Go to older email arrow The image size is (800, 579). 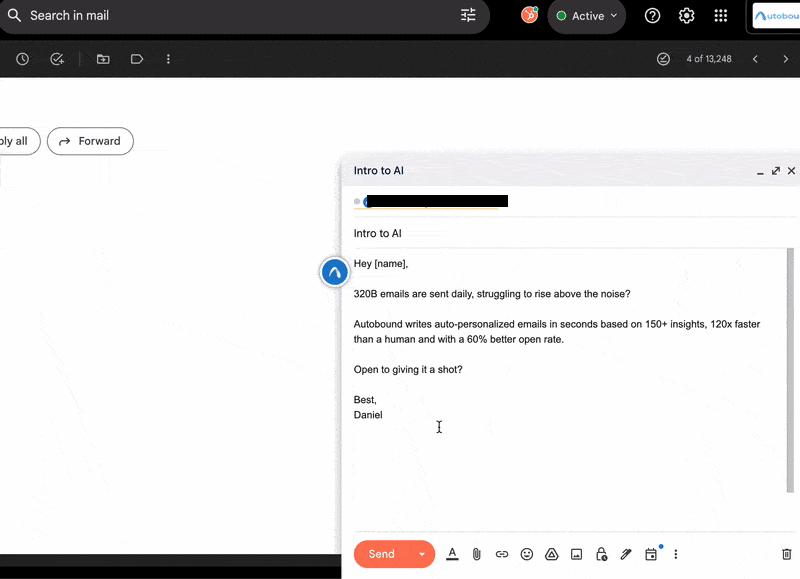[786, 59]
